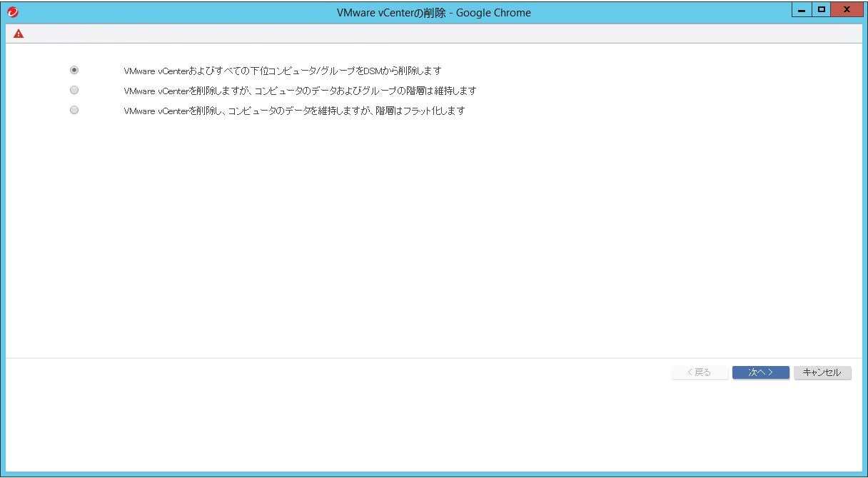Maximize the VMware vCenter removal window
Screen dimensions: 868x478
click(x=822, y=10)
